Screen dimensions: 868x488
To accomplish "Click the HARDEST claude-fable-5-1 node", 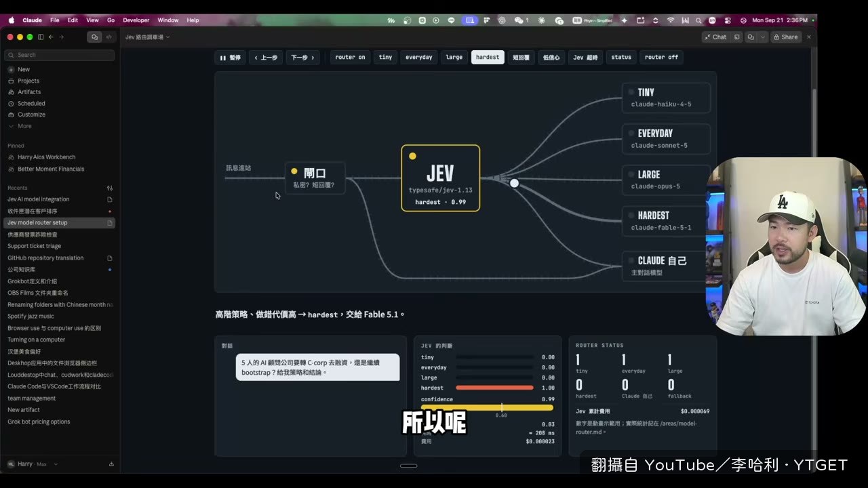I will tap(666, 221).
